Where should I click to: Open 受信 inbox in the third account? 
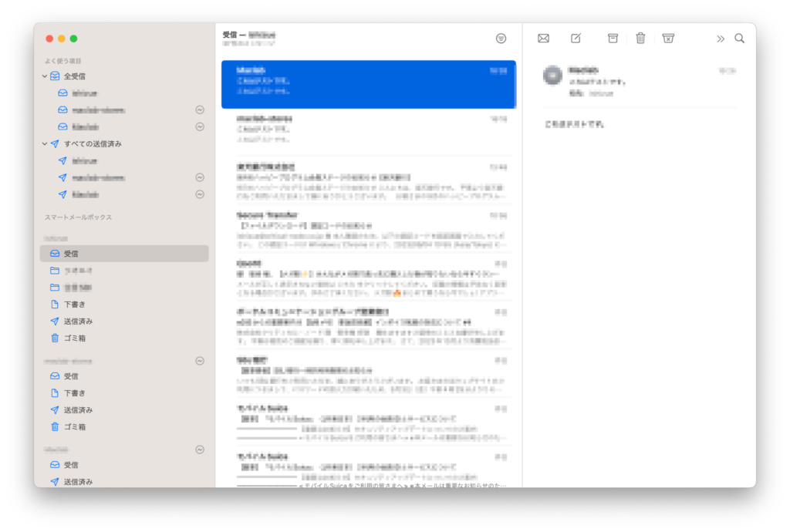pos(124,465)
